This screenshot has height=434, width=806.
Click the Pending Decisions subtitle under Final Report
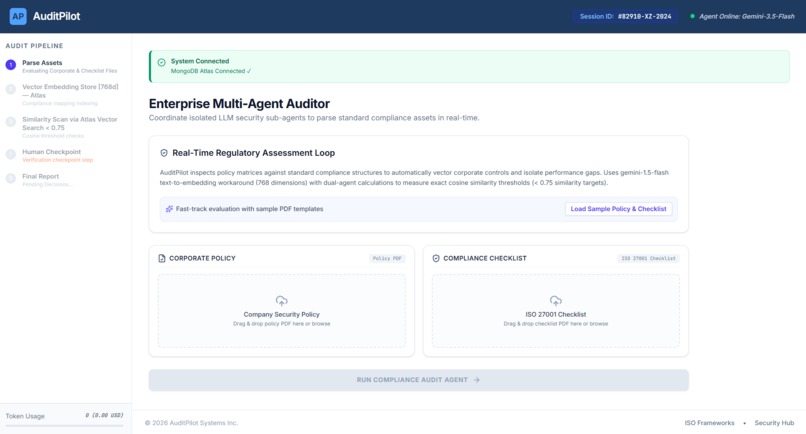(47, 184)
